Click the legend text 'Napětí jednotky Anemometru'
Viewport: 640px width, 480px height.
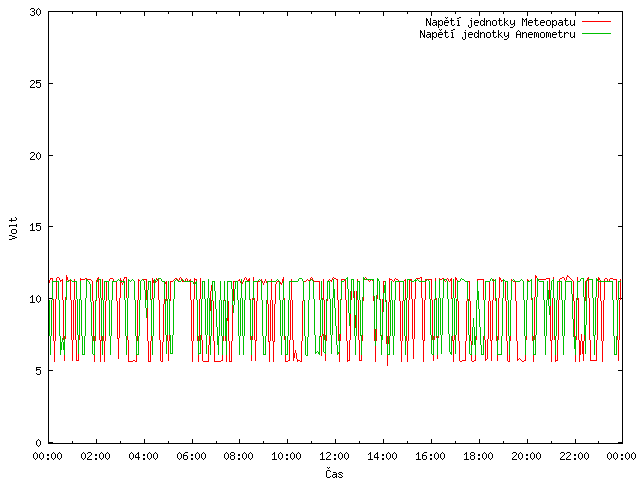(497, 34)
